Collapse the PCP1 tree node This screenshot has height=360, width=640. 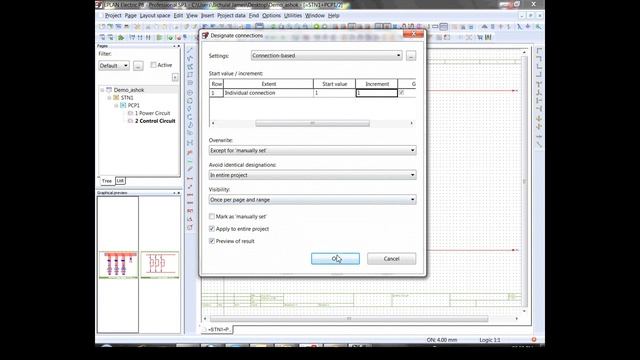116,105
